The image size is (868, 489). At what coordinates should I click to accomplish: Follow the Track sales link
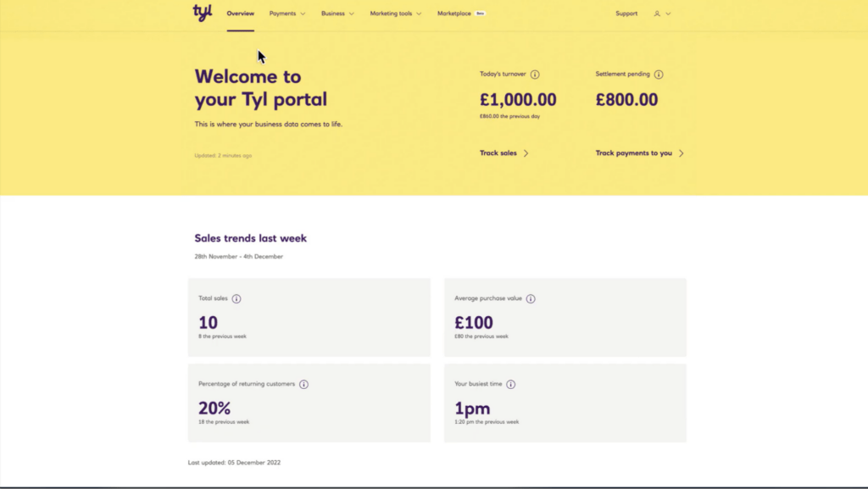pos(498,153)
